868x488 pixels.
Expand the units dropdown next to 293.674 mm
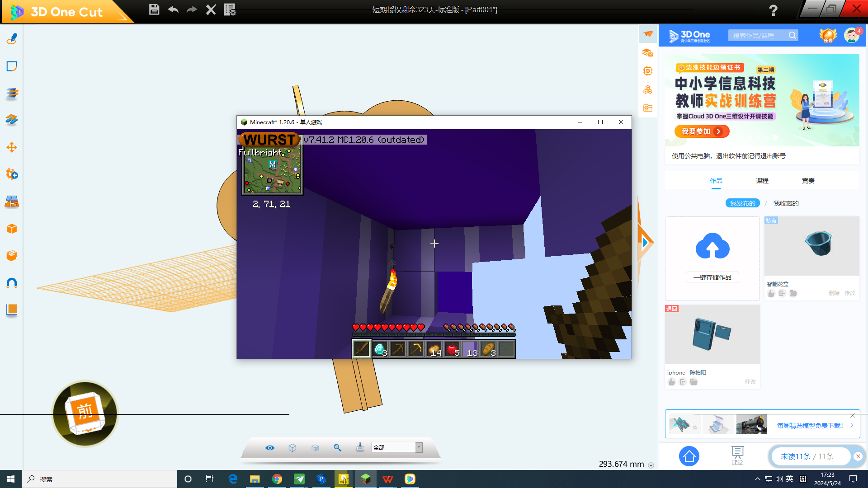(651, 465)
